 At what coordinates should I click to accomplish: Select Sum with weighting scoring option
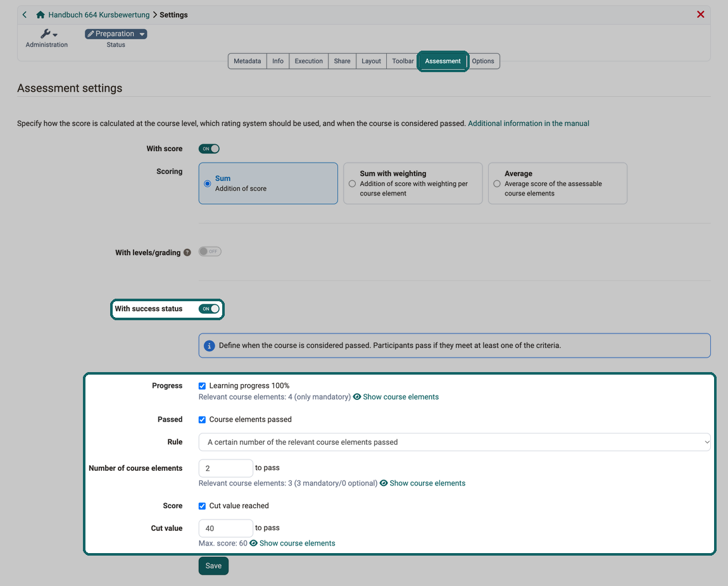(x=413, y=184)
